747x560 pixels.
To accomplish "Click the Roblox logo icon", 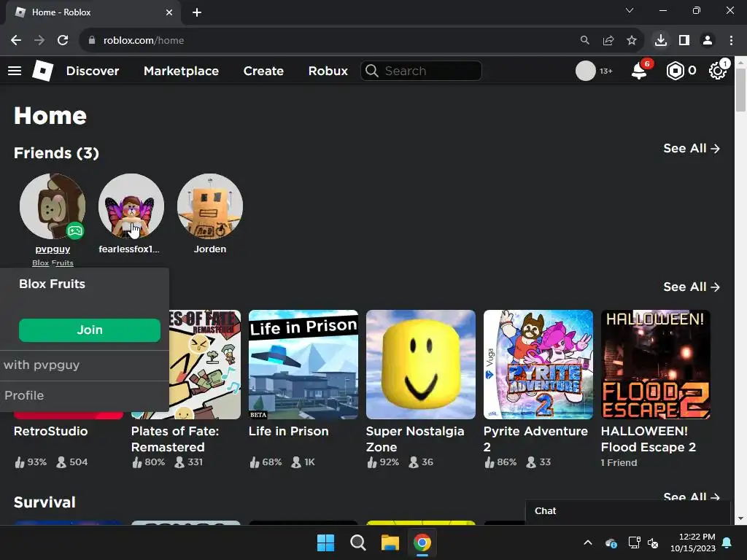I will 42,71.
